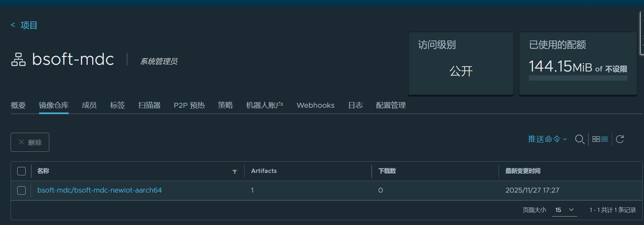Switch to the 概要 tab

tap(18, 105)
